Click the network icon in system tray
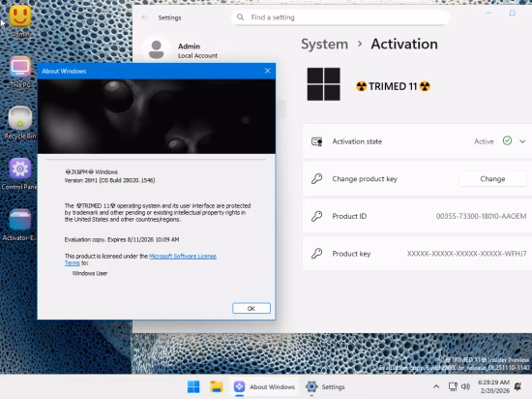 click(x=453, y=386)
